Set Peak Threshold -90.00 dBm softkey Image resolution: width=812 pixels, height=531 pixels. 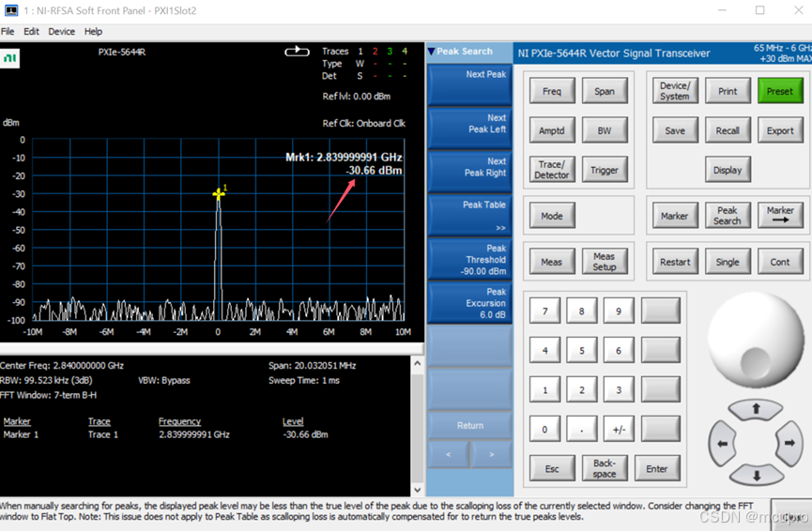coord(469,259)
